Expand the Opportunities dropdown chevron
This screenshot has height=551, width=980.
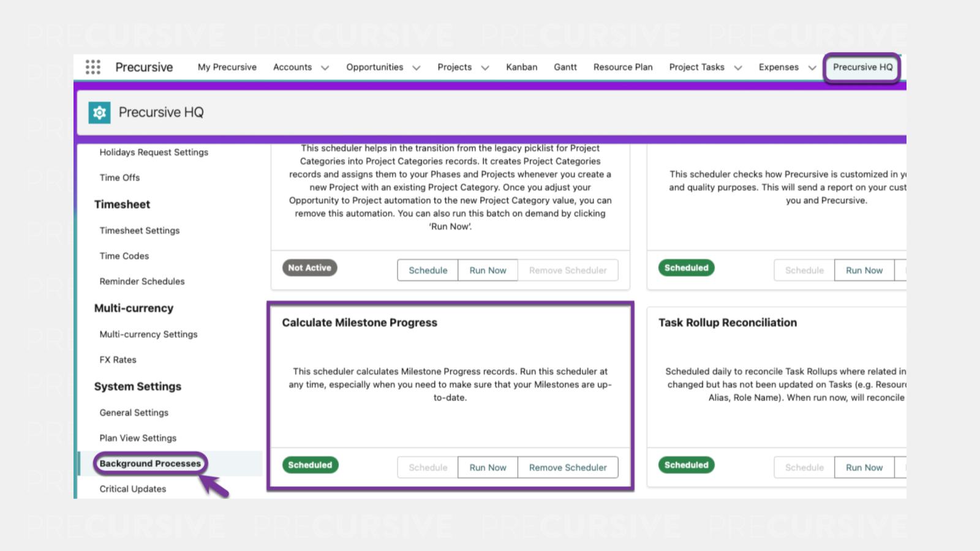(417, 68)
